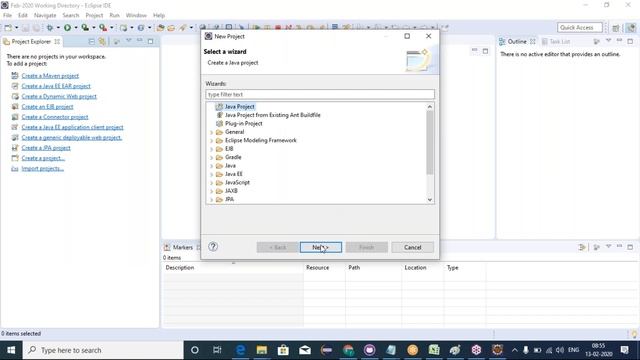The image size is (640, 360).
Task: Open the Windows Start menu
Action: (11, 350)
